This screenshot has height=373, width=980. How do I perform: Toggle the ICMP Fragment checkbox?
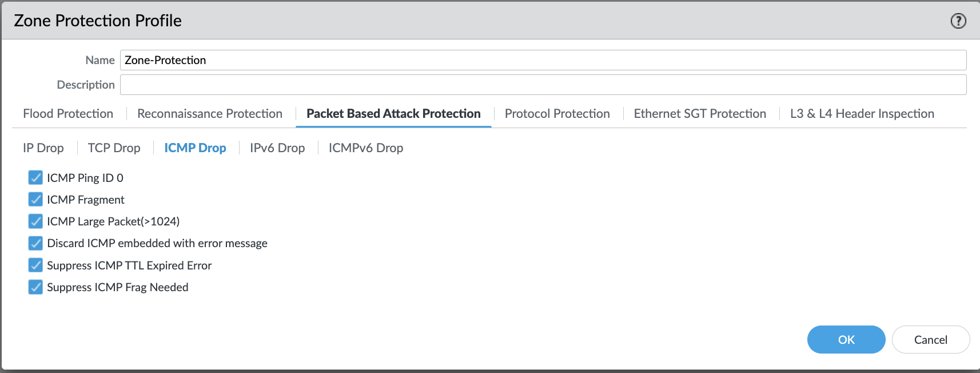35,199
